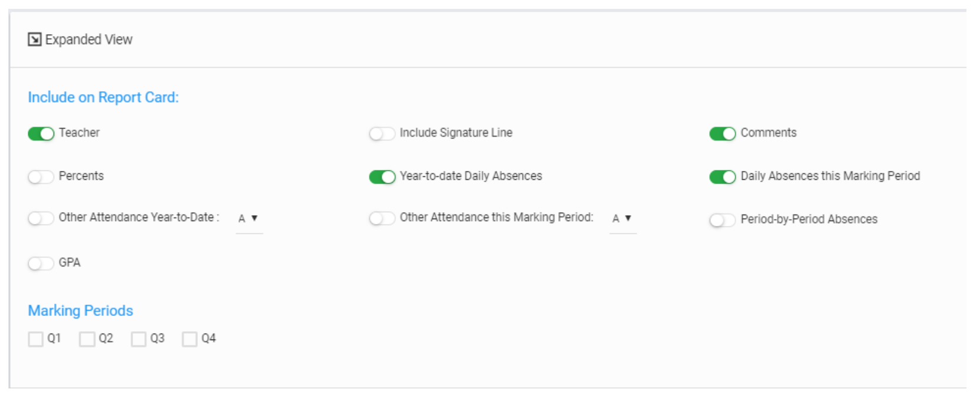Image resolution: width=980 pixels, height=402 pixels.
Task: Select the Q3 marking period checkbox
Action: pyautogui.click(x=138, y=339)
